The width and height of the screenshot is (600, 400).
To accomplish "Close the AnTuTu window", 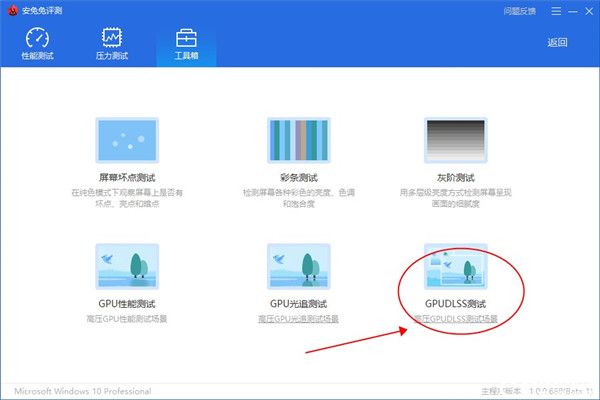I will [x=589, y=11].
